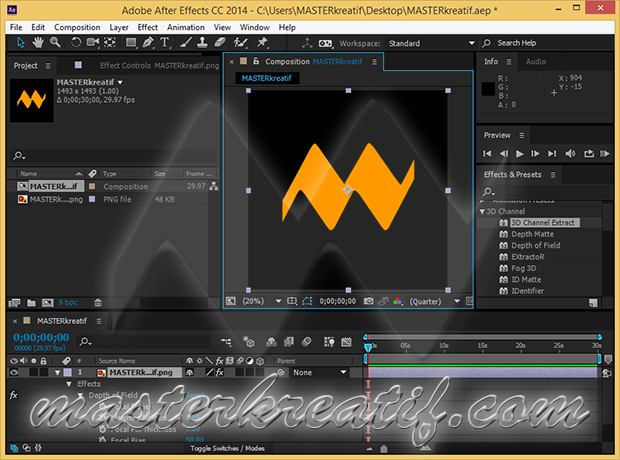This screenshot has width=620, height=460.
Task: Open the composition mini-flowchart in timeline
Action: pos(226,342)
